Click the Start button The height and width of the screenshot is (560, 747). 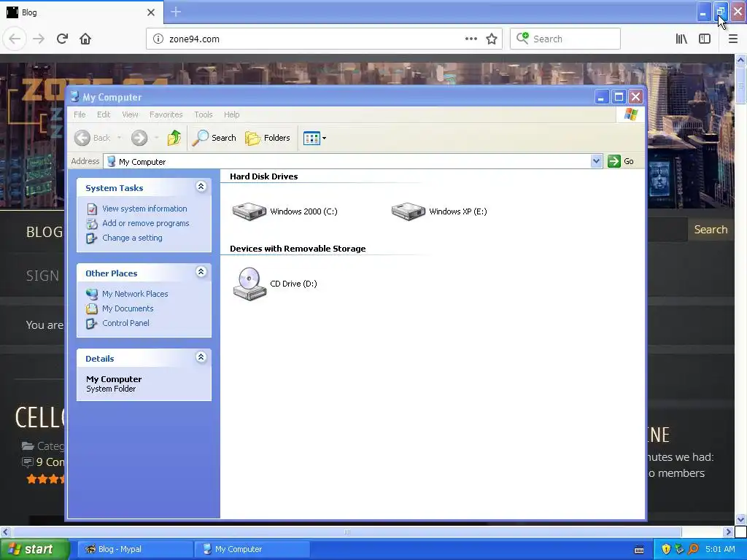click(34, 549)
